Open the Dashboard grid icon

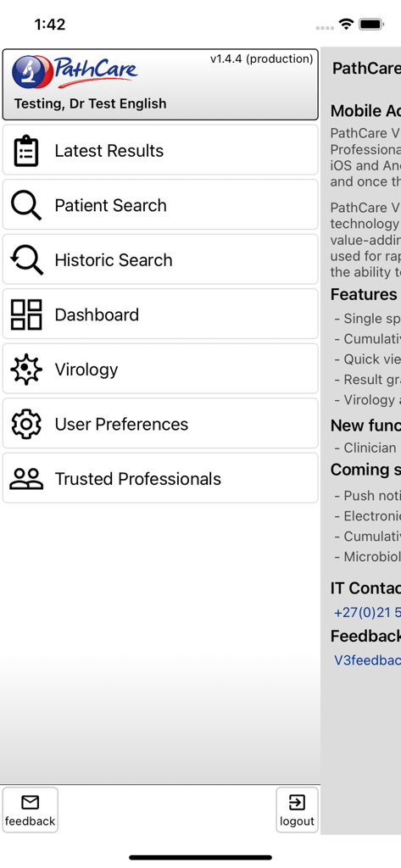[x=26, y=314]
